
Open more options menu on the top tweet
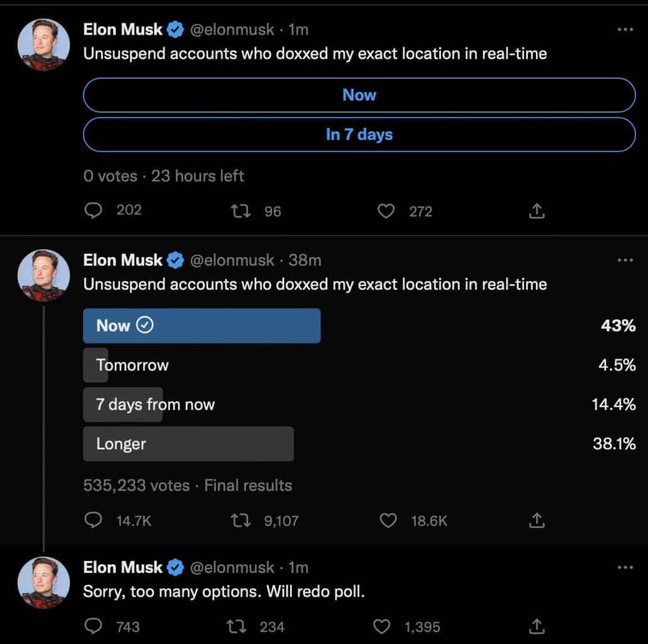(625, 29)
